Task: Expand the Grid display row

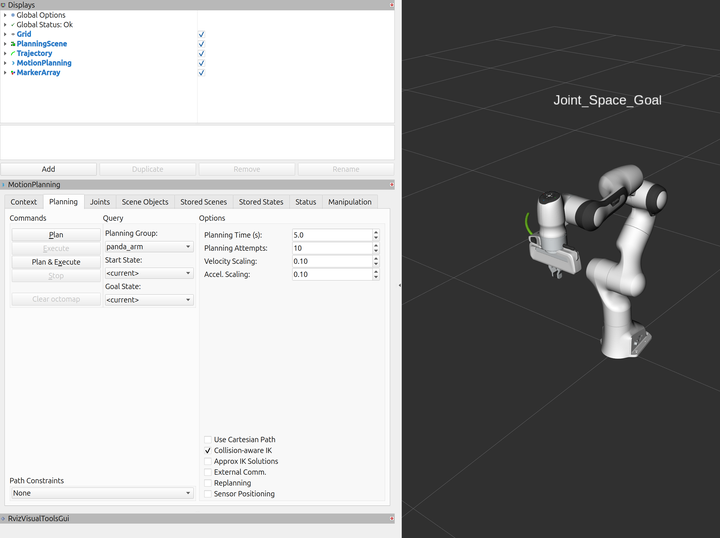Action: click(x=5, y=34)
